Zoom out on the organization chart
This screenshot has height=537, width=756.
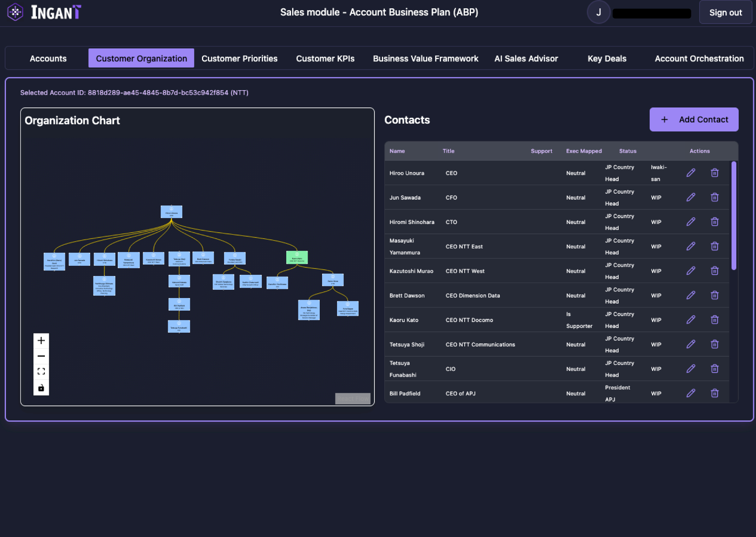(41, 356)
